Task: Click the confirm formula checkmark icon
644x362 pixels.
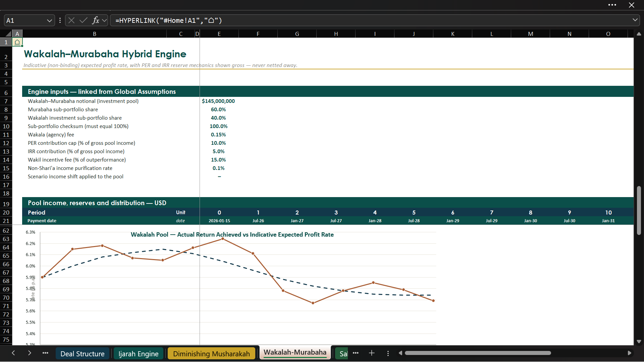Action: [84, 20]
